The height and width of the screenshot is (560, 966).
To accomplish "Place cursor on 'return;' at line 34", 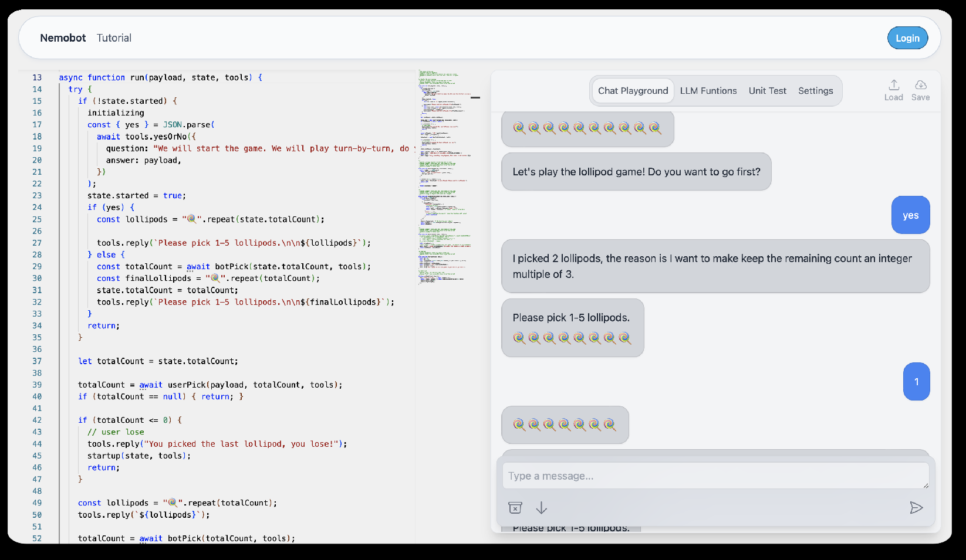I will pyautogui.click(x=103, y=325).
